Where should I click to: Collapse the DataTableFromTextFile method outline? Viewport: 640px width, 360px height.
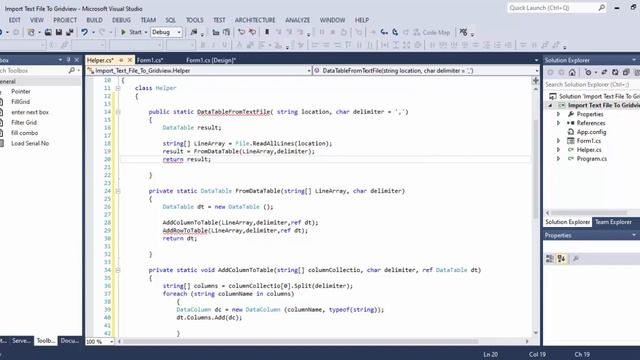(x=118, y=112)
